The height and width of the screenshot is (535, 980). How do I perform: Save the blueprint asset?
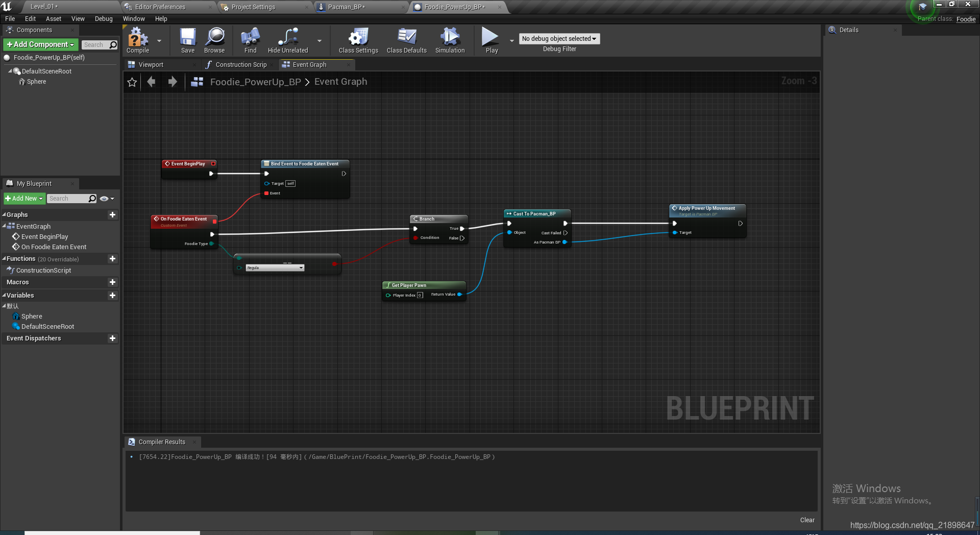pyautogui.click(x=188, y=40)
